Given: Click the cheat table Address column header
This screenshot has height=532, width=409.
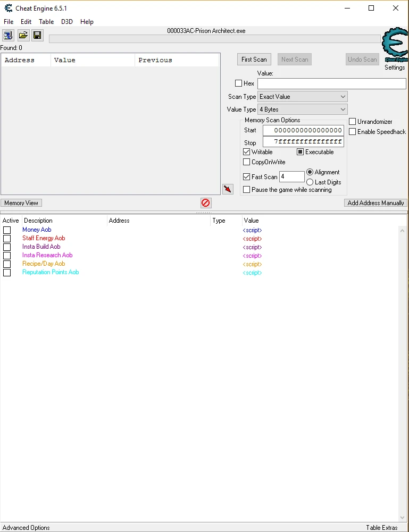Looking at the screenshot, I should click(x=158, y=221).
